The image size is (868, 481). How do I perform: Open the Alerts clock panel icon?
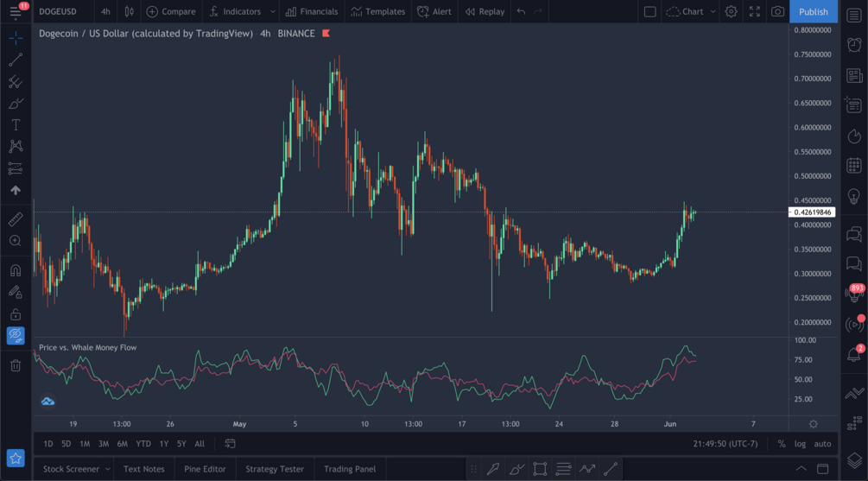pos(854,45)
